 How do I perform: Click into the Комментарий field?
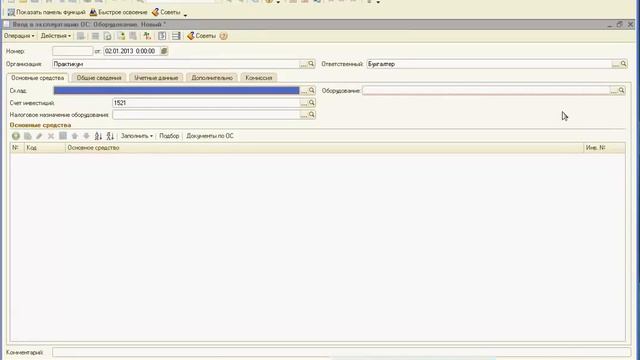click(342, 352)
